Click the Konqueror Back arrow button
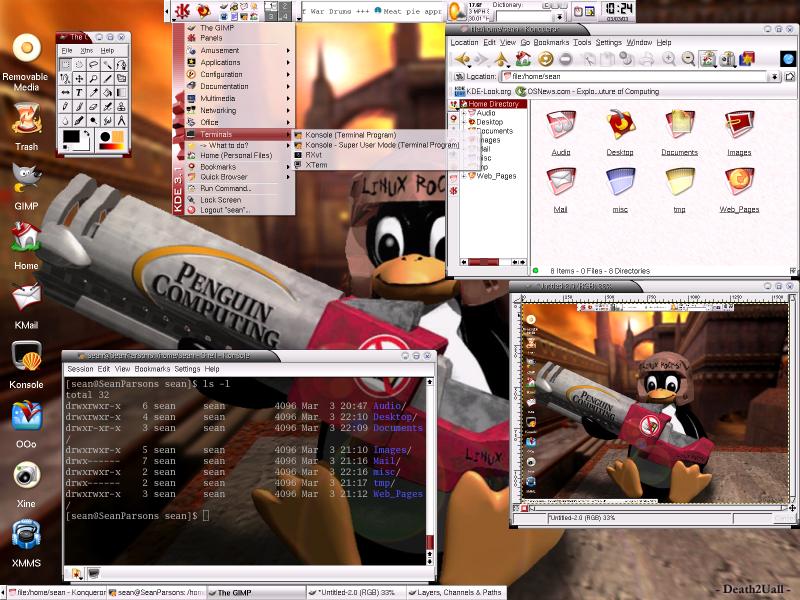The image size is (800, 600). pyautogui.click(x=463, y=59)
